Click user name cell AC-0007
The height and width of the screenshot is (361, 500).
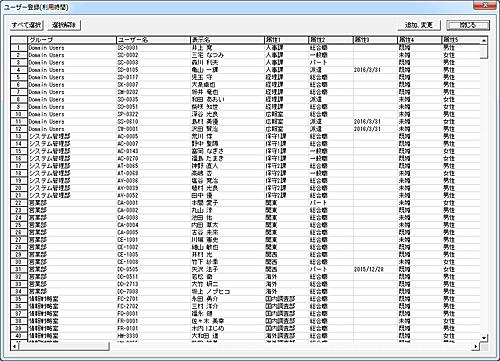tap(128, 144)
